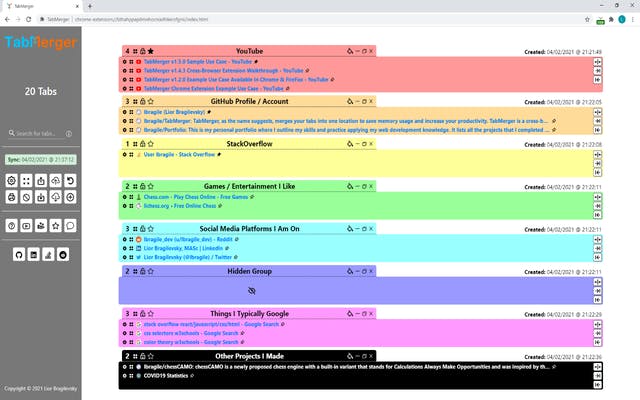Click the undo arrow icon in the sidebar
The width and height of the screenshot is (640, 400).
click(x=70, y=181)
